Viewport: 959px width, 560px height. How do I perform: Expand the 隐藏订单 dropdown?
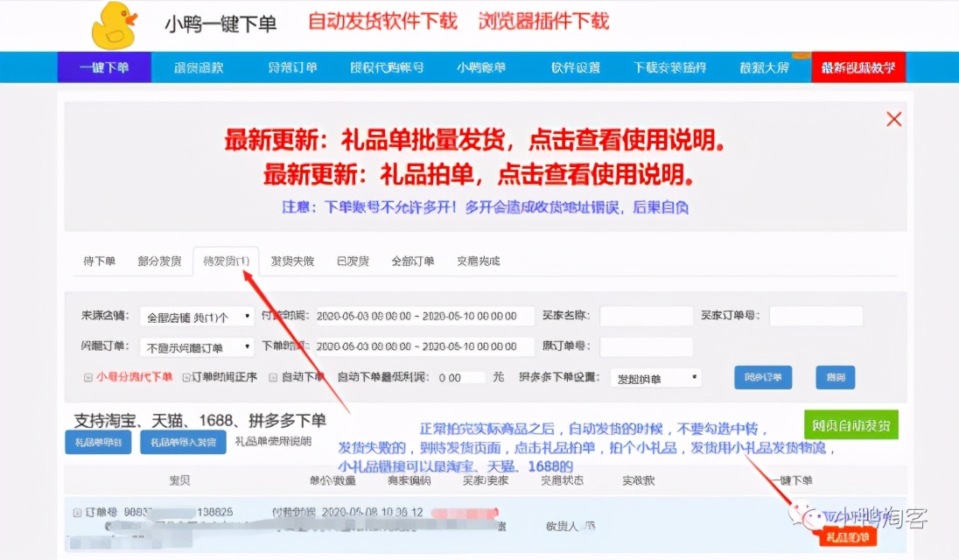(x=197, y=346)
